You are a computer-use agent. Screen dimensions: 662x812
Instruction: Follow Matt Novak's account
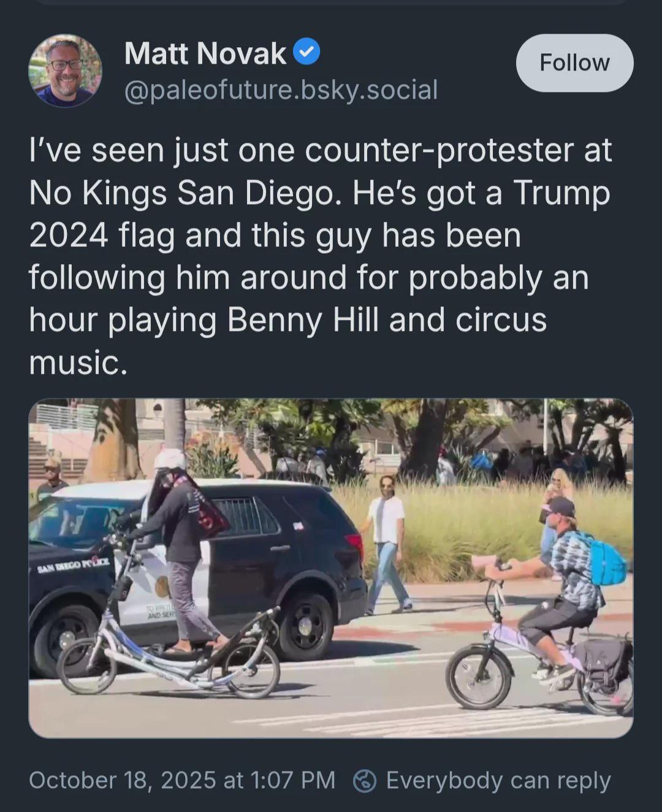click(574, 63)
